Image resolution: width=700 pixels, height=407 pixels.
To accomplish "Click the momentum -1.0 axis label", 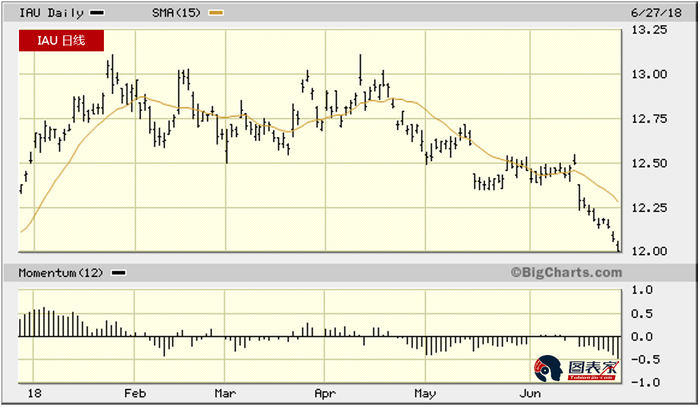I will (x=645, y=382).
